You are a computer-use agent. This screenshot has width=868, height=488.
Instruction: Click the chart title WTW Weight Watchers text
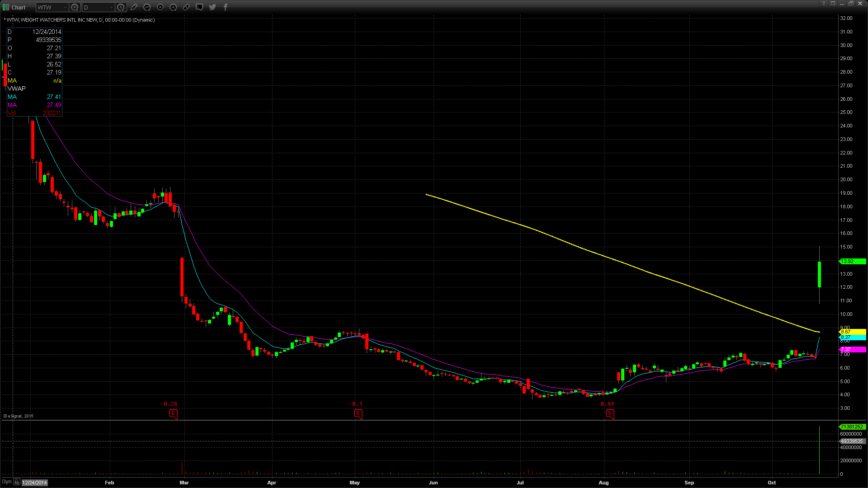tap(80, 20)
